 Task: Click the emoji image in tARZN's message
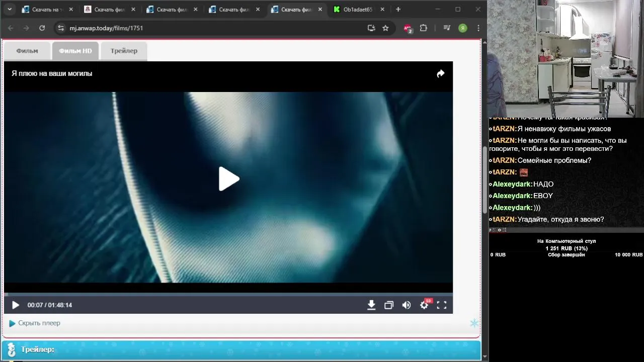point(524,172)
